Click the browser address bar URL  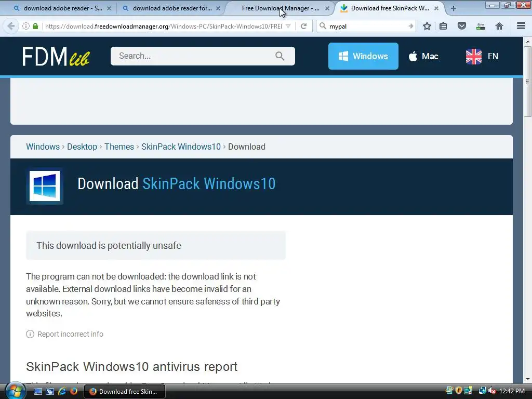(x=163, y=26)
